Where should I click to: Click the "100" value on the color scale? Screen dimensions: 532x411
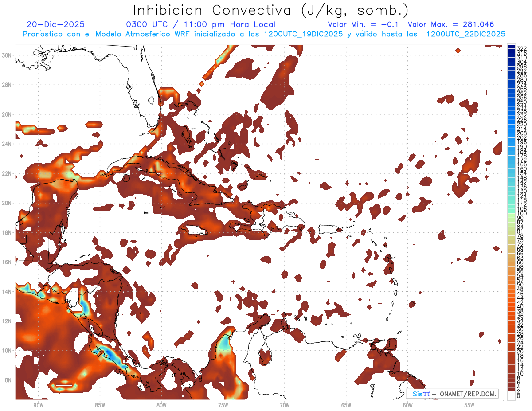(522, 214)
